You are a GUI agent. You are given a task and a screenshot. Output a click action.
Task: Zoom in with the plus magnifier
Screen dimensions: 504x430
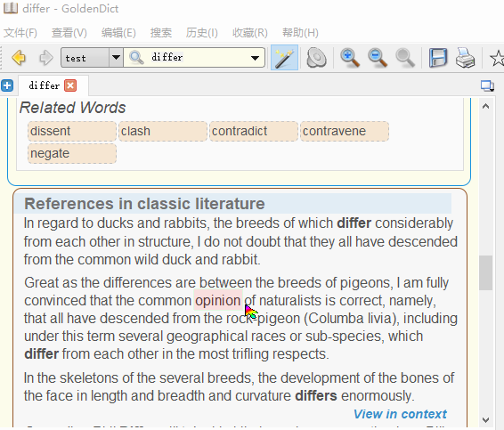tap(350, 58)
